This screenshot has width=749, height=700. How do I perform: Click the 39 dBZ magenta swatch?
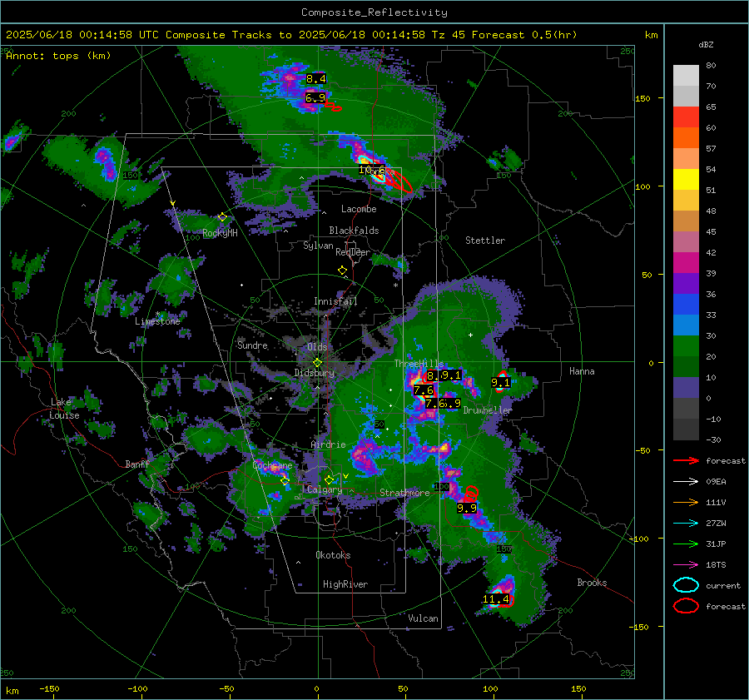click(x=686, y=262)
